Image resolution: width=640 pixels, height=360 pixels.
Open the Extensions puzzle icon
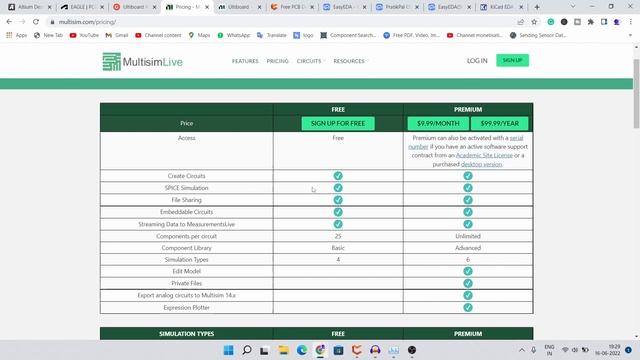pyautogui.click(x=591, y=22)
